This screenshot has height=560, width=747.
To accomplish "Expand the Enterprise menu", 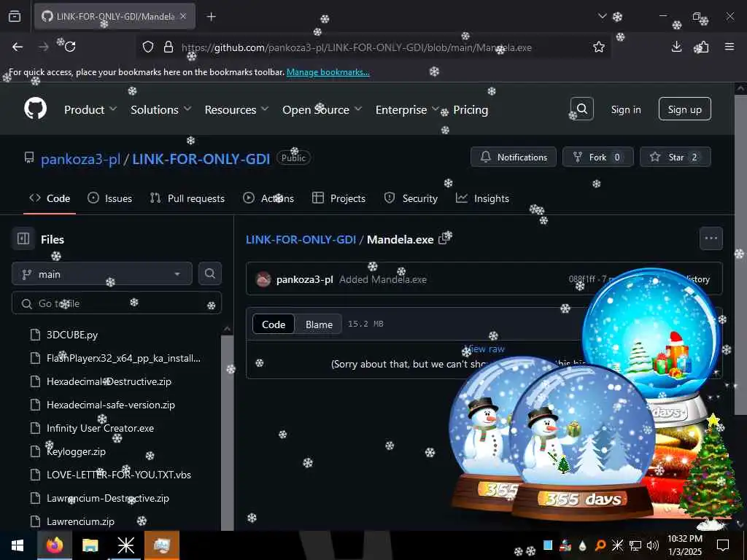I will coord(407,109).
